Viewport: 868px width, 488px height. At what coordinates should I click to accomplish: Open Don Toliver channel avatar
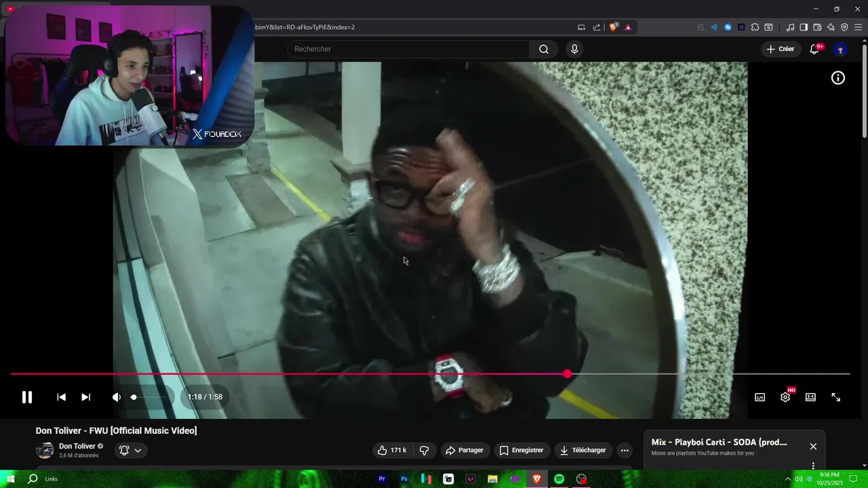45,451
